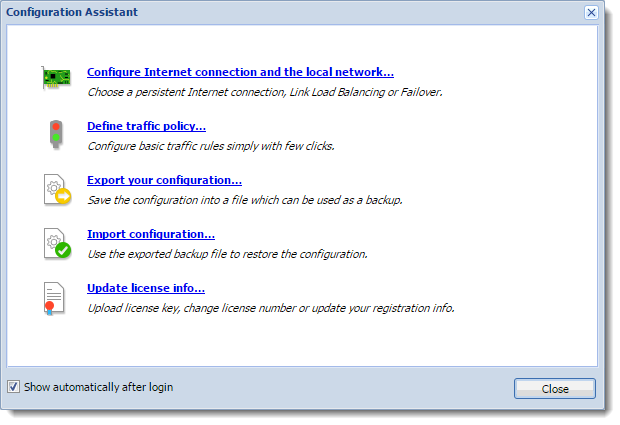620x425 pixels.
Task: Click the Close button
Action: coord(555,389)
